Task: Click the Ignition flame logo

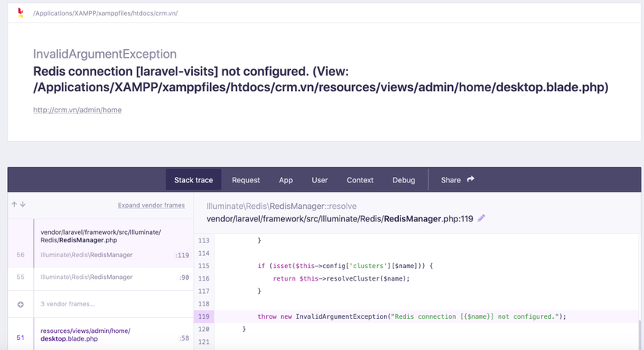Action: (20, 13)
